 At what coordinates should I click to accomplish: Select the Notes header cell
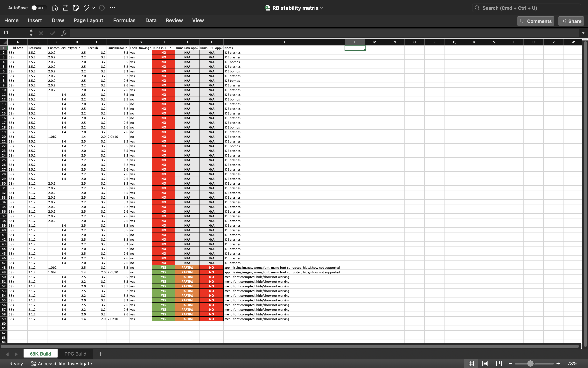pyautogui.click(x=284, y=48)
